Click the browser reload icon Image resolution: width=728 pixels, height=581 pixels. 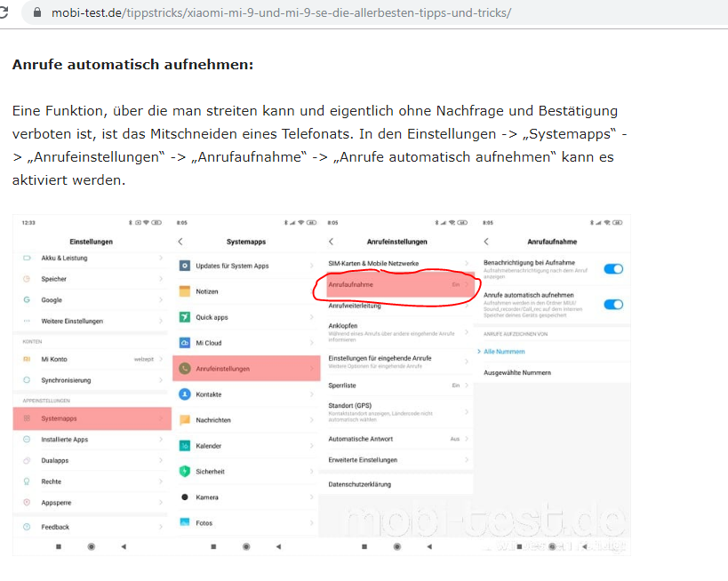pyautogui.click(x=4, y=12)
